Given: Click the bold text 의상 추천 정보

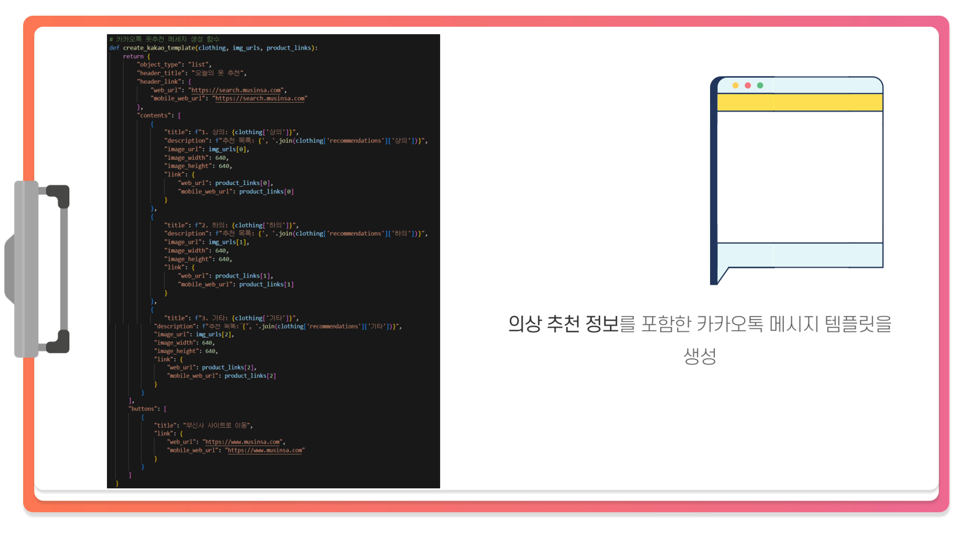Looking at the screenshot, I should [x=563, y=324].
